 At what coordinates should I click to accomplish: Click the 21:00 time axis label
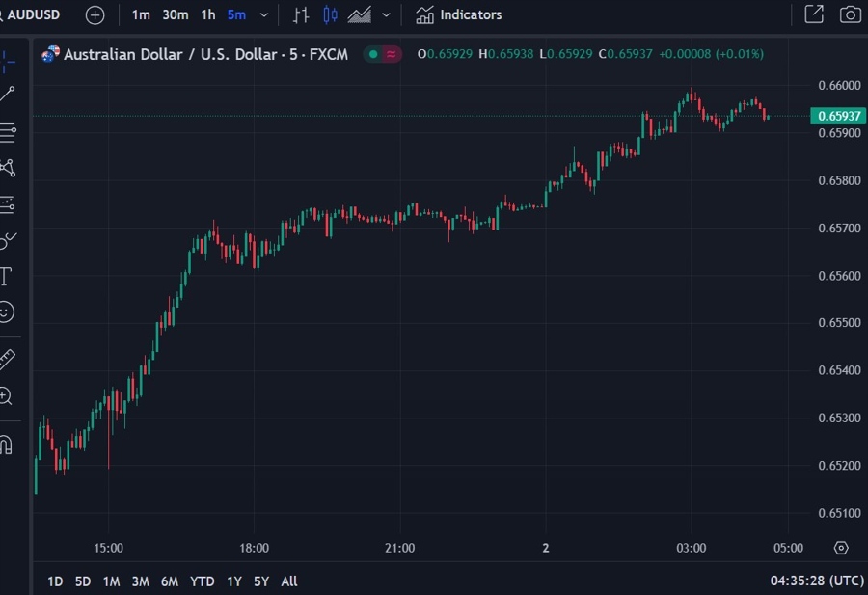[x=399, y=548]
